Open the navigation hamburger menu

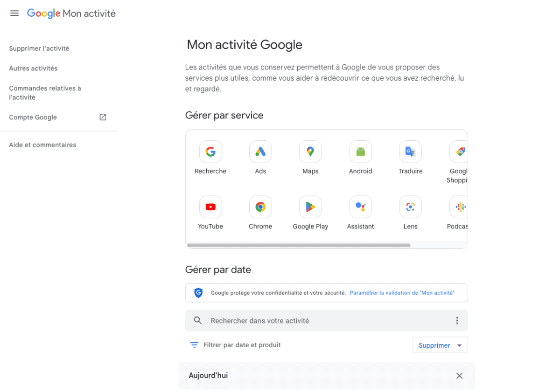(14, 13)
